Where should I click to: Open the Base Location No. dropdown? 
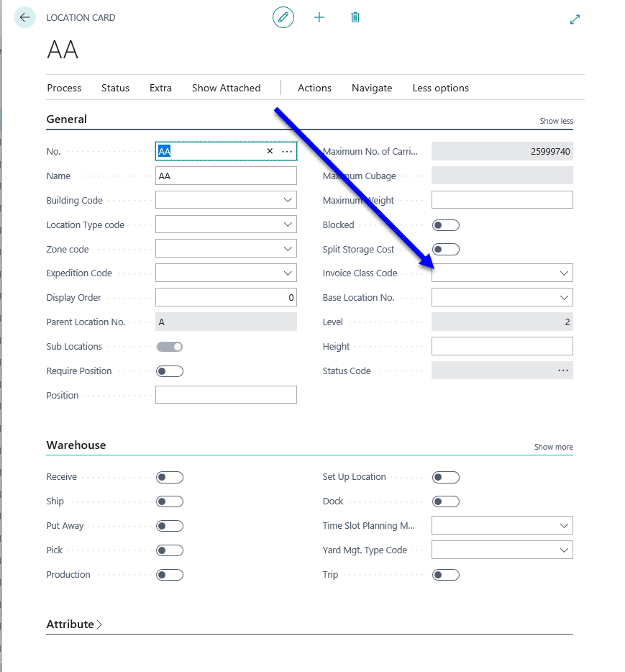click(564, 297)
